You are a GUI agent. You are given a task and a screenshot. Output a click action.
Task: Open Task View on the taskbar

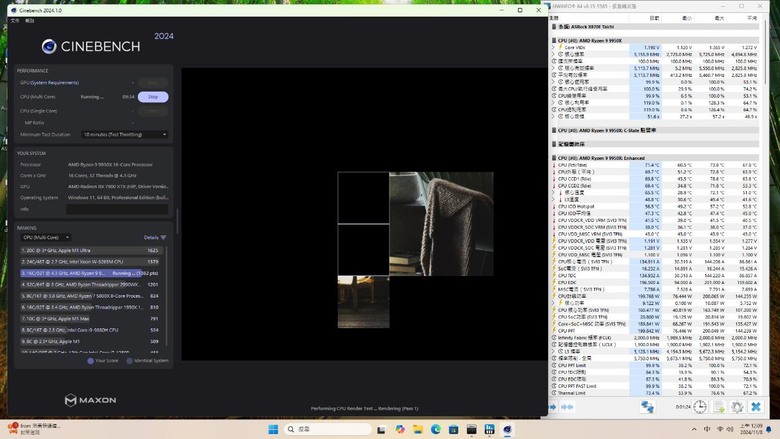(x=381, y=430)
